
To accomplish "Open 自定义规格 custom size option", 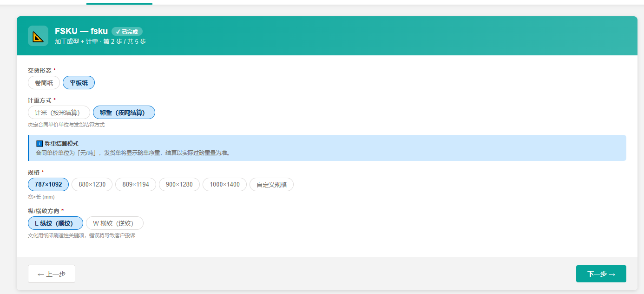I will (x=271, y=185).
